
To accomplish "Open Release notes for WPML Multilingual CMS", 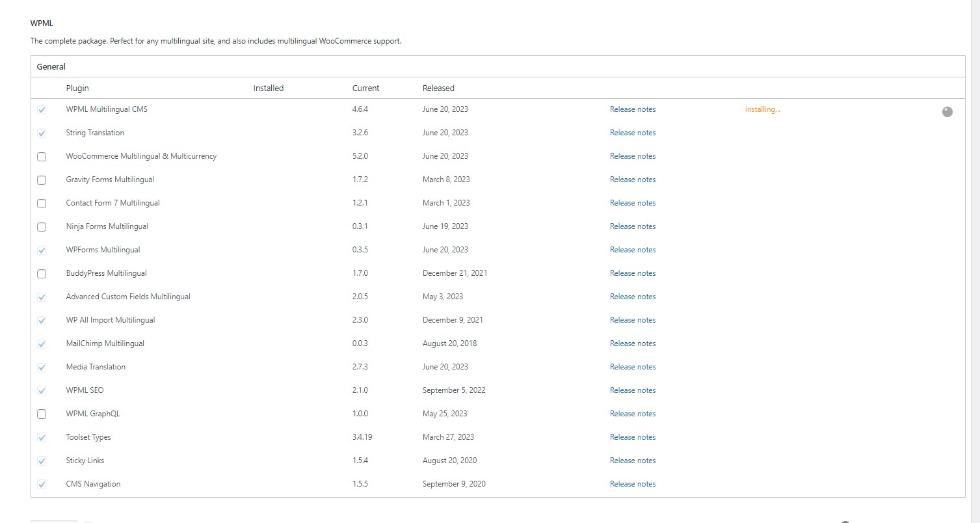I will click(633, 109).
